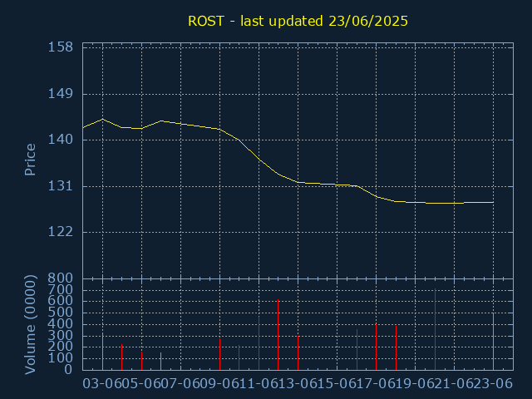532x399 pixels.
Task: Click the price line peak at 03-06
Action: [x=102, y=119]
